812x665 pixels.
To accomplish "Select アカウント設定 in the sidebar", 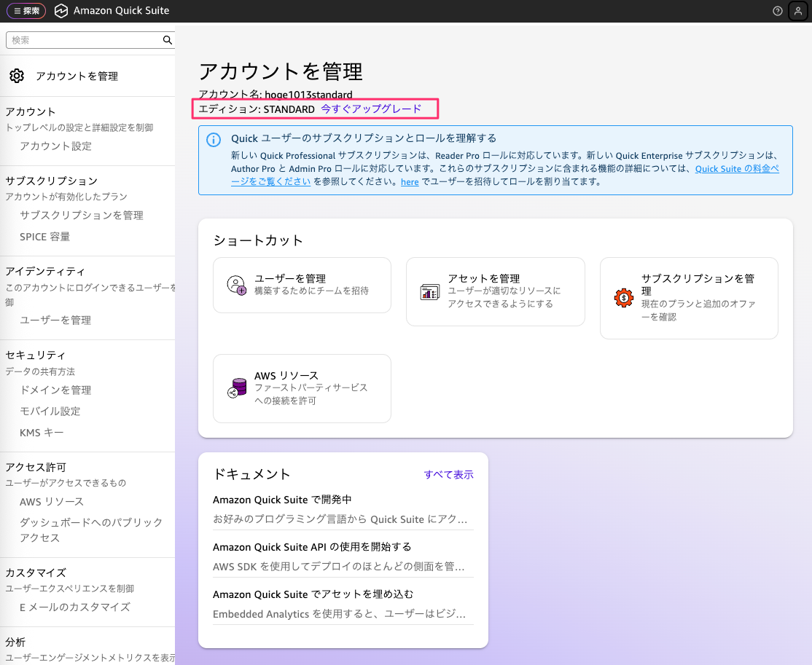I will [x=56, y=146].
